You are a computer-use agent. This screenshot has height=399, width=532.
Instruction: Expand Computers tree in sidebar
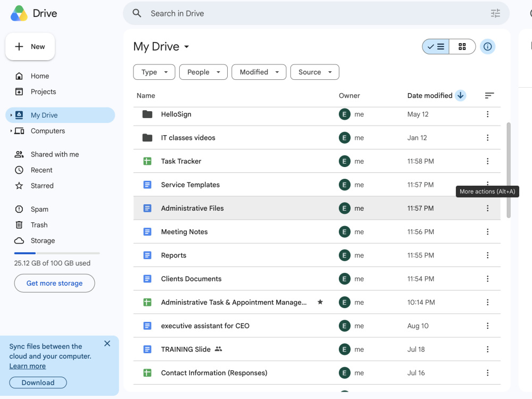point(11,131)
